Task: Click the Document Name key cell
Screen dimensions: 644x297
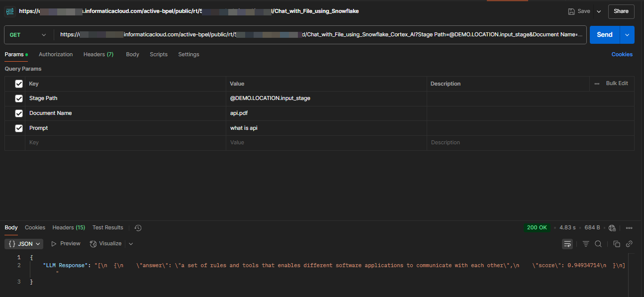Action: click(x=126, y=113)
